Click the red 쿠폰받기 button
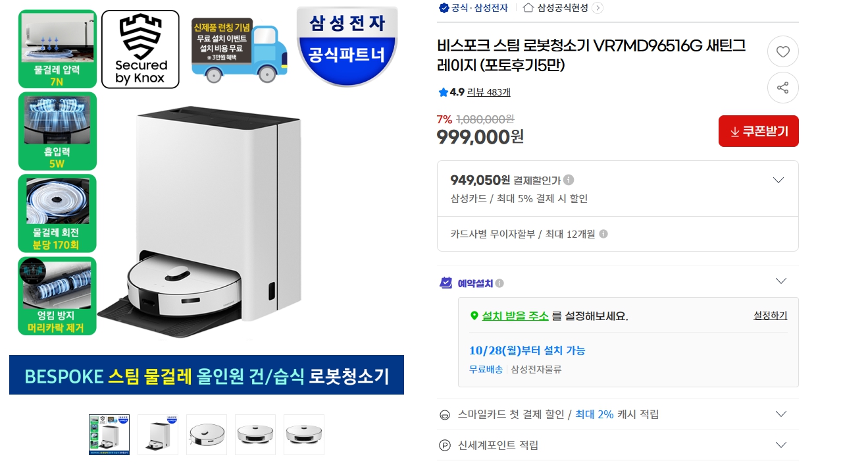Viewport: 868px width, 469px height. point(758,131)
